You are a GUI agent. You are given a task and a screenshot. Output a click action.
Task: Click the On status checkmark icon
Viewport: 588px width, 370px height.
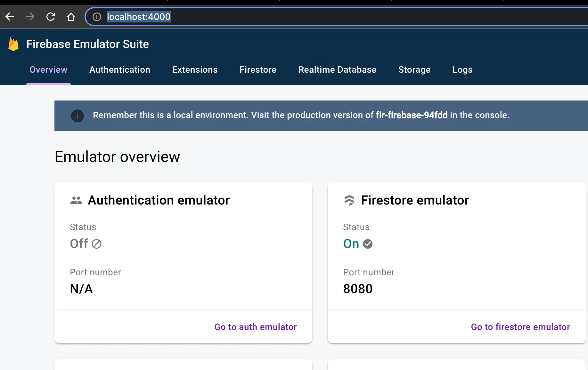(368, 244)
